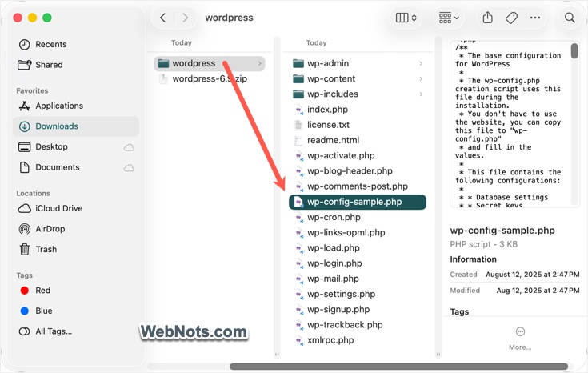Click the green zoom window button
588x373 pixels.
(x=47, y=18)
